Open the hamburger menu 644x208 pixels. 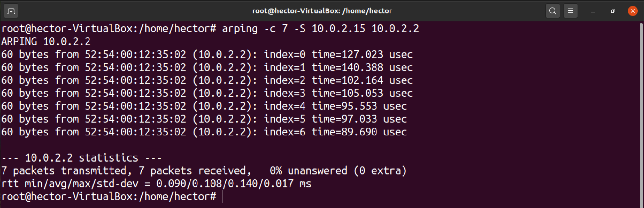570,11
